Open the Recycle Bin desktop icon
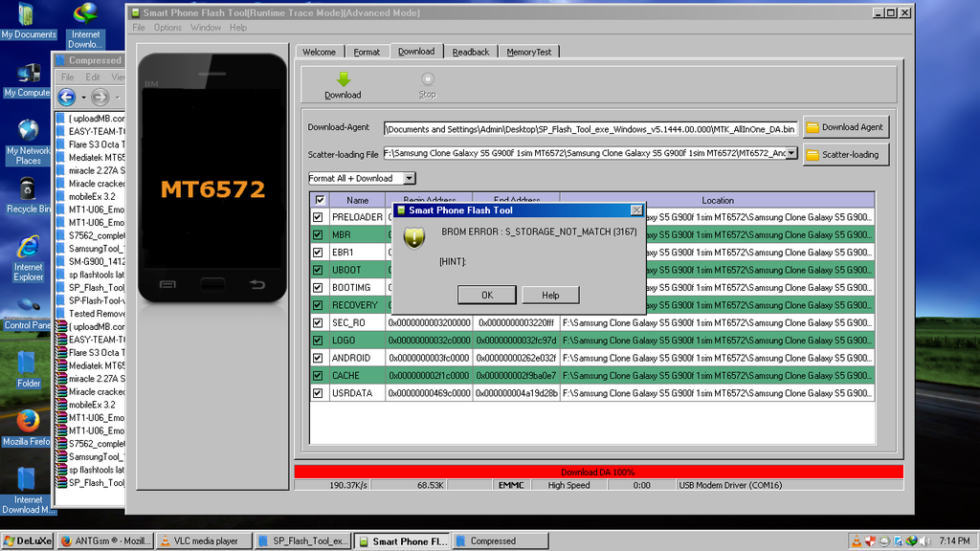The image size is (980, 551). (x=28, y=189)
